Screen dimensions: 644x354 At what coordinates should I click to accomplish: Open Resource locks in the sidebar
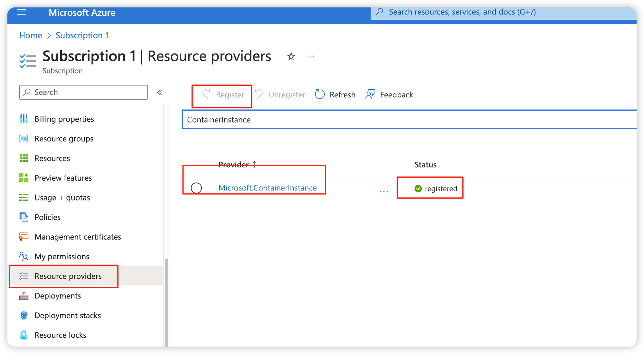(61, 335)
